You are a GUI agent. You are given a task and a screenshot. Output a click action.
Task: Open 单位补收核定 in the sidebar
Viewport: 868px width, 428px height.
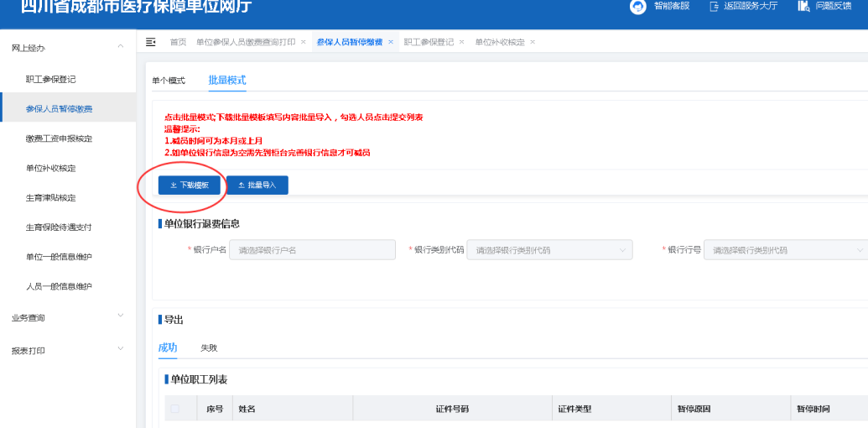pyautogui.click(x=51, y=169)
